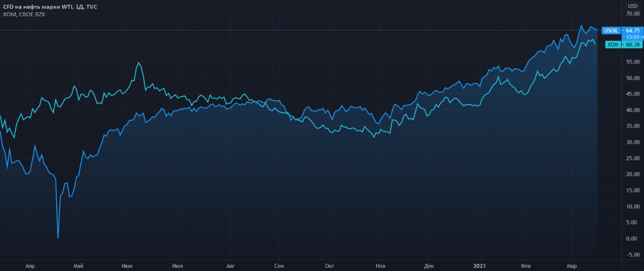
Task: Click the USOIL price tag 64.75
Action: [632, 31]
